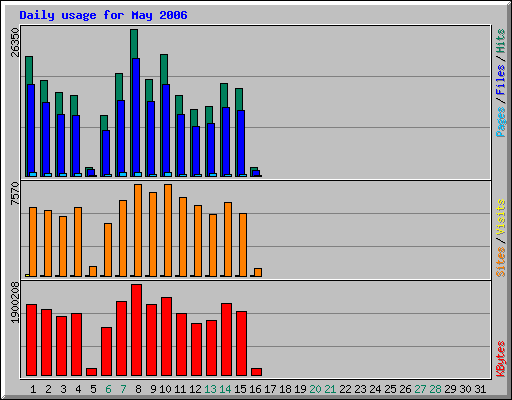Click the yellow 'Visits' legend label
This screenshot has width=512, height=400.
(500, 217)
